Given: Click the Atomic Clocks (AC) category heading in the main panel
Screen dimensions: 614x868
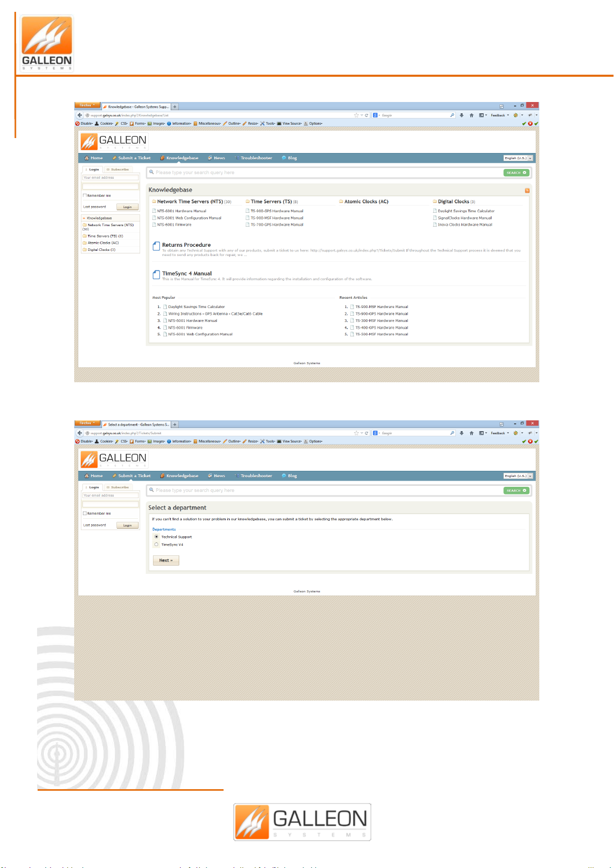Looking at the screenshot, I should point(366,201).
